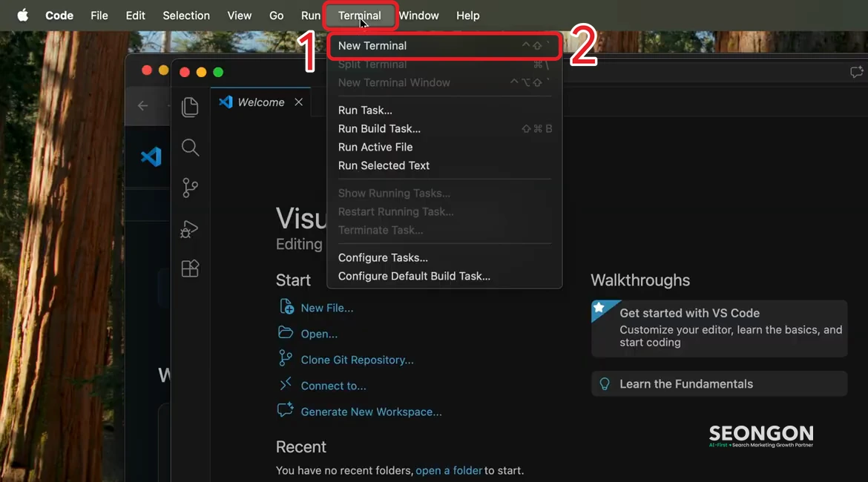Click the Generate New Workspace icon
The image size is (868, 482).
point(285,410)
